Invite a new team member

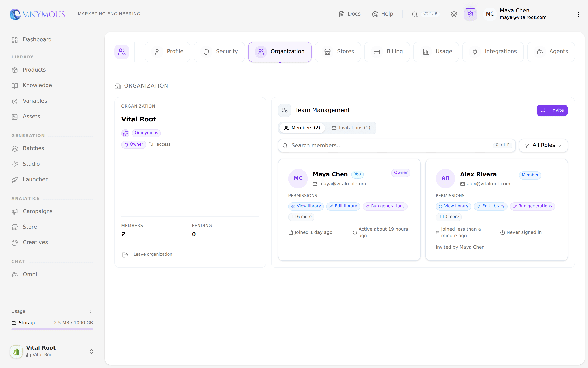[x=552, y=110]
